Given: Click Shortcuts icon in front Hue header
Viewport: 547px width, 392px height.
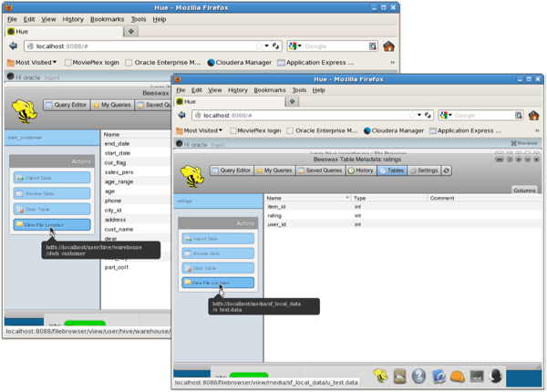Looking at the screenshot, I should pyautogui.click(x=524, y=143).
